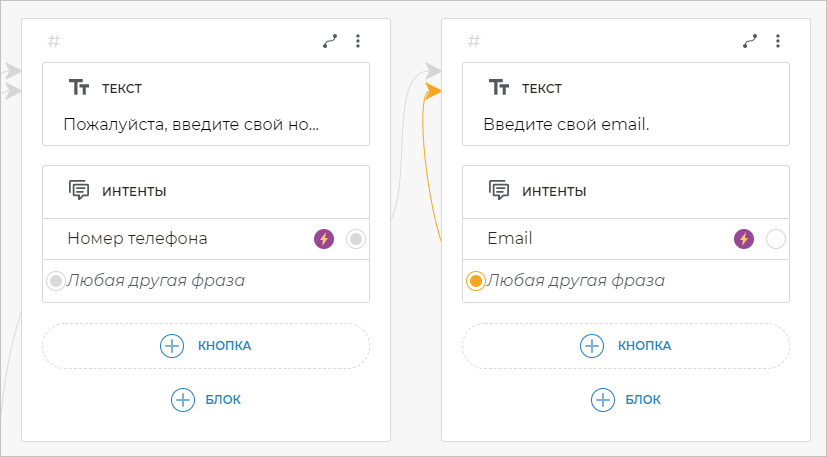Viewport: 827px width, 457px height.
Task: Select the gray connector of left Любая другая фраза
Action: click(56, 281)
